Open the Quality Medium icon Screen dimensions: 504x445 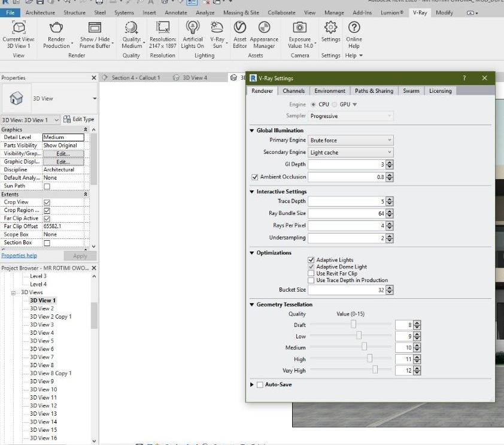(x=132, y=28)
